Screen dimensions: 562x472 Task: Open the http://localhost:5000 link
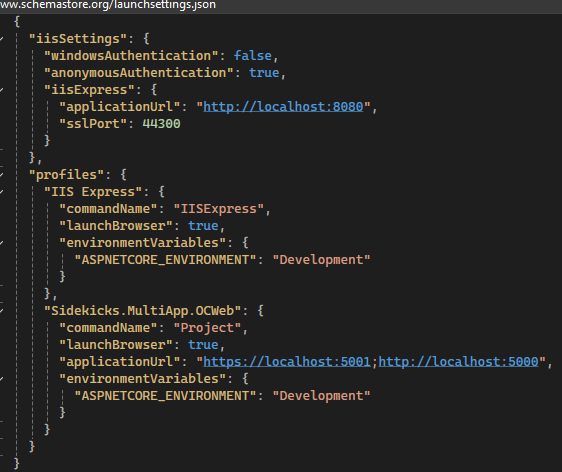[458, 362]
